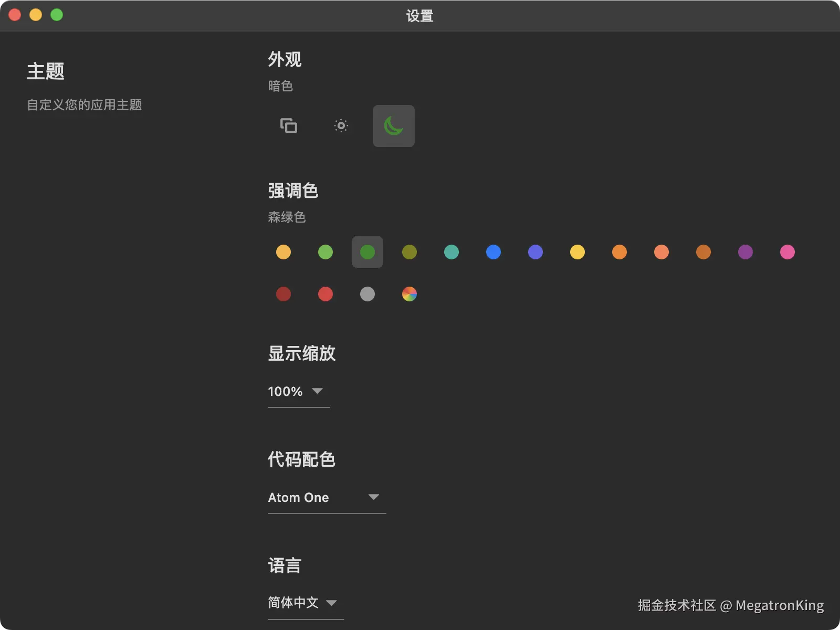
Task: Pick the dark red accent swatch
Action: click(x=283, y=294)
